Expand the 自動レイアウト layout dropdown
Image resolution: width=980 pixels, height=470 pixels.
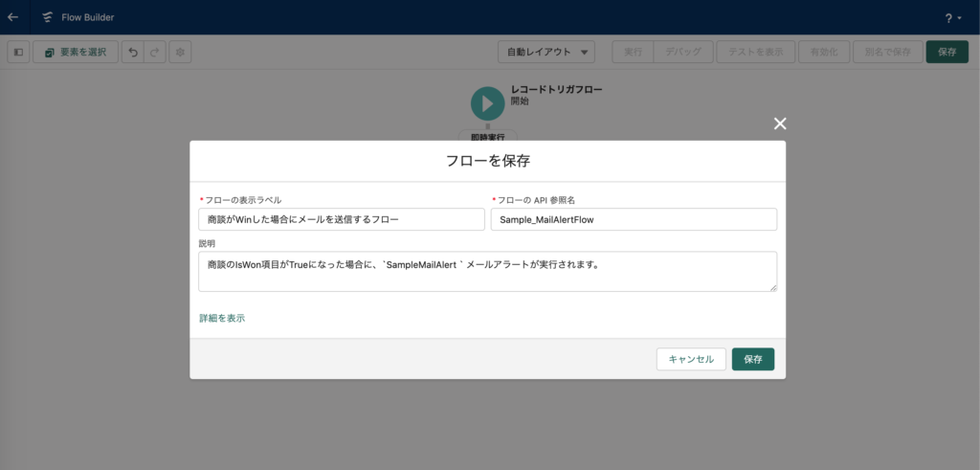click(546, 52)
